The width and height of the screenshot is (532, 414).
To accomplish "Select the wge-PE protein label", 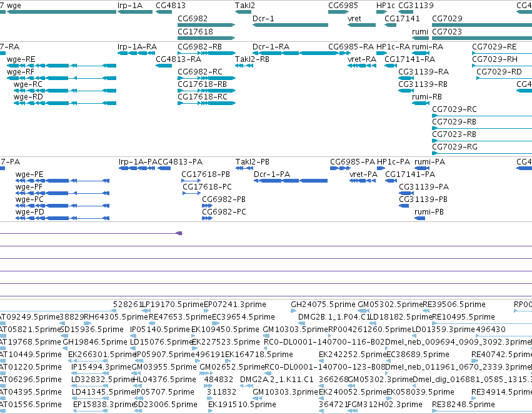I will pos(29,174).
